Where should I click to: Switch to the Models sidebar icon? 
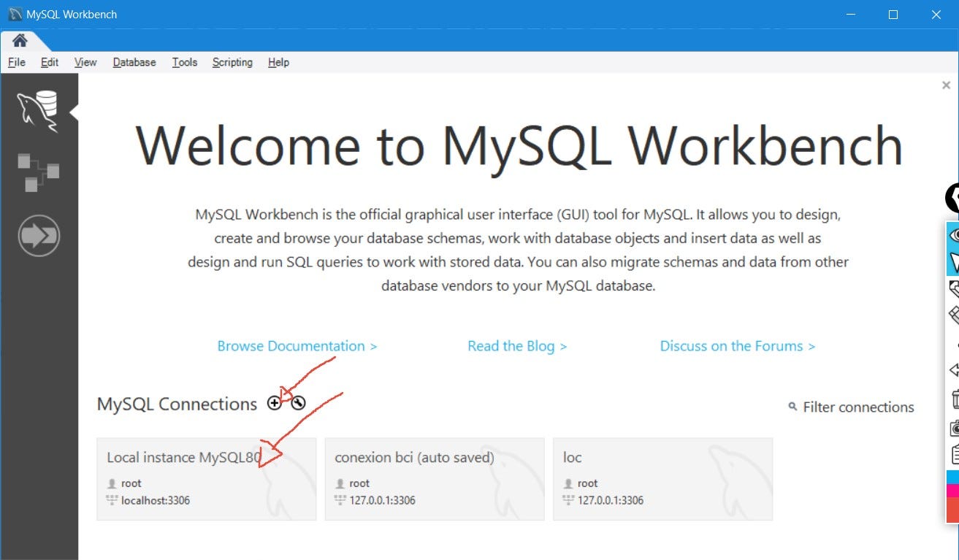pyautogui.click(x=38, y=172)
